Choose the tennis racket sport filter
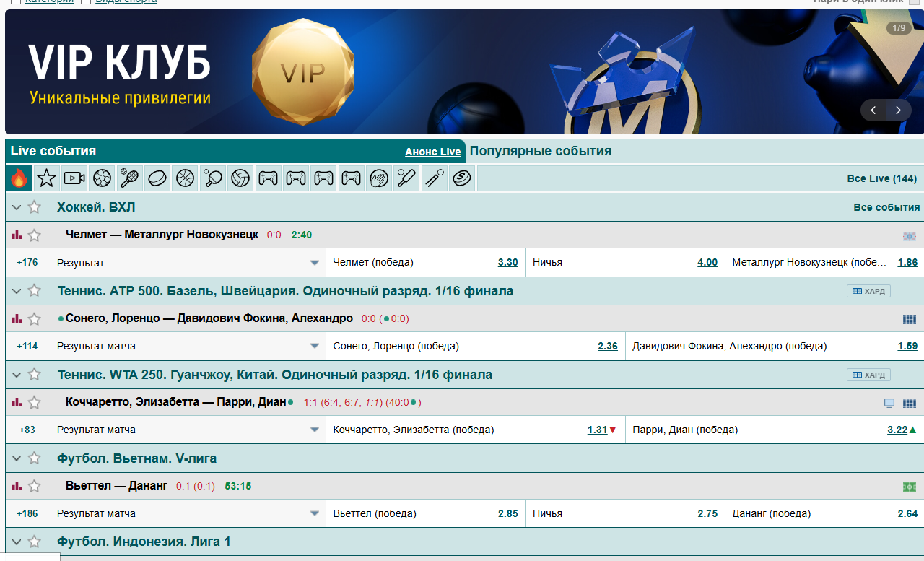The width and height of the screenshot is (924, 561). click(130, 178)
